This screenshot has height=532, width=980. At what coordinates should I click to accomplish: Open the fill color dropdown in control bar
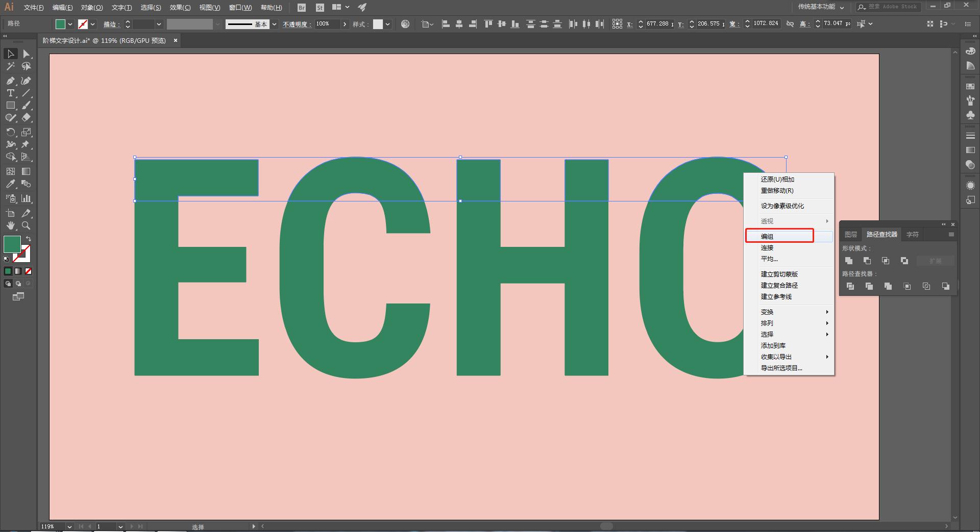tap(70, 24)
